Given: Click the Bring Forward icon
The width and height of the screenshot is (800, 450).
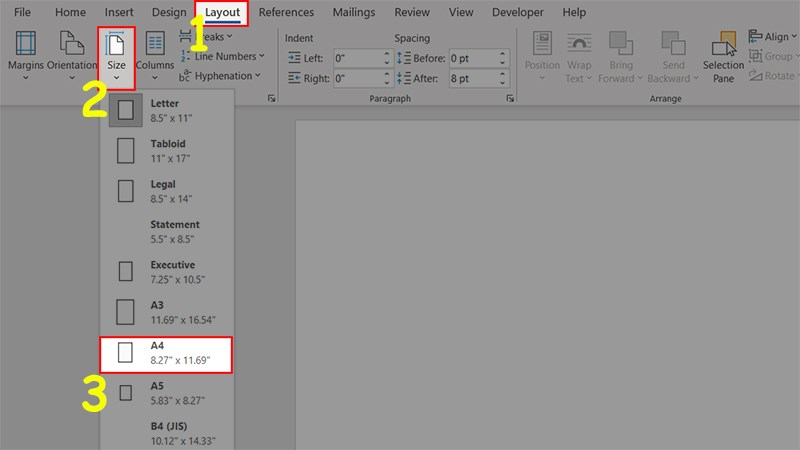Looking at the screenshot, I should point(621,43).
